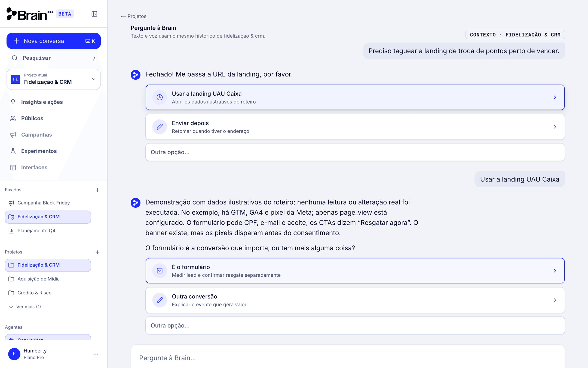Open Humberty account options menu (three dots)
This screenshot has width=588, height=368.
[96, 354]
